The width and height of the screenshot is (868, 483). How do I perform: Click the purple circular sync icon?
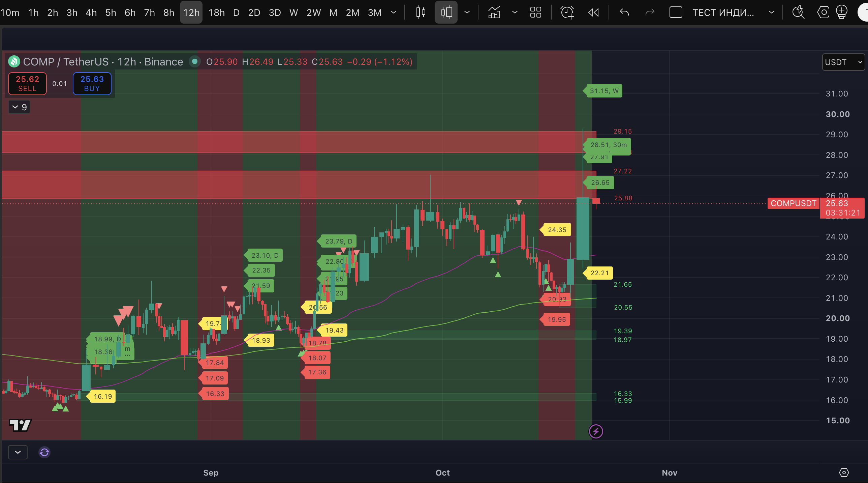tap(44, 452)
